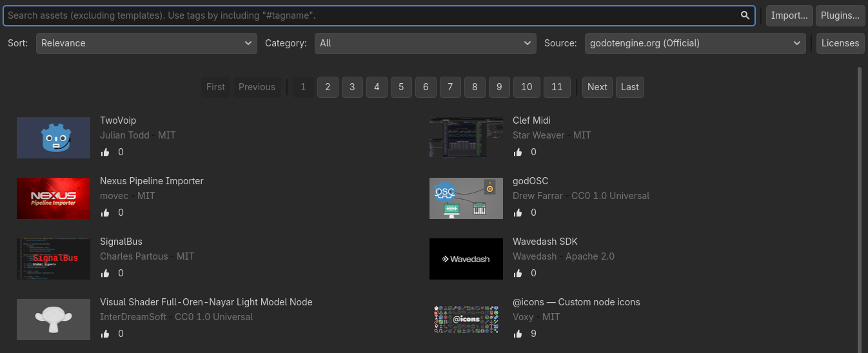
Task: Click thumbs-up icon for SignalBus
Action: coord(105,274)
